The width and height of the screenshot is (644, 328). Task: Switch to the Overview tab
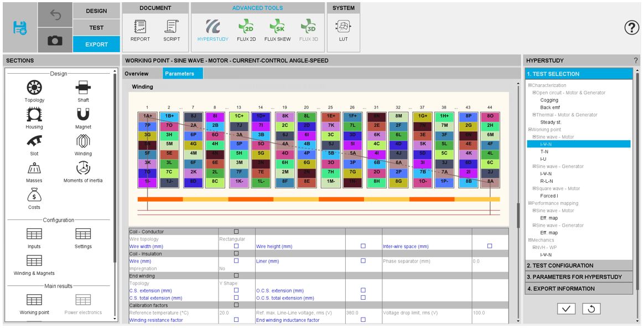click(137, 74)
